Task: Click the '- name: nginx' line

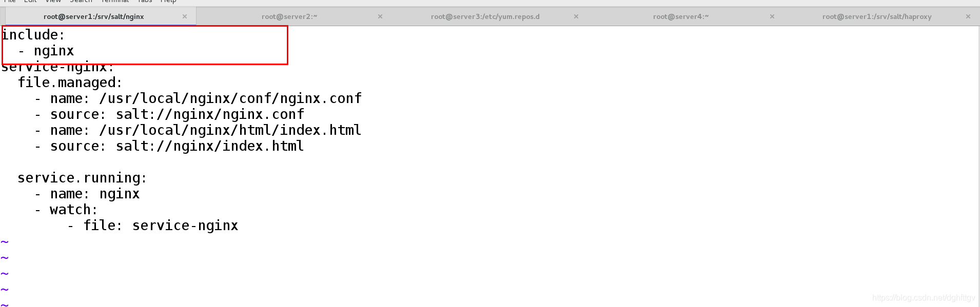Action: [x=87, y=194]
